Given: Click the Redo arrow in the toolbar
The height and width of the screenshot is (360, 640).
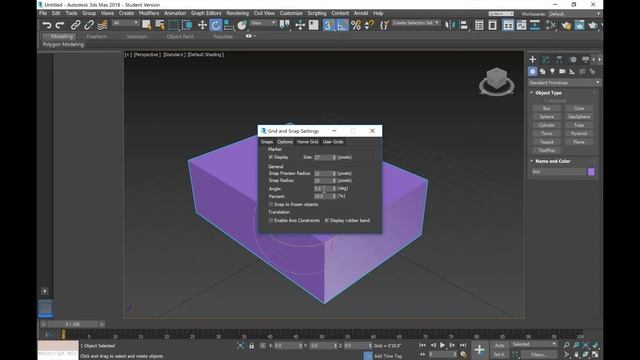Looking at the screenshot, I should point(60,25).
